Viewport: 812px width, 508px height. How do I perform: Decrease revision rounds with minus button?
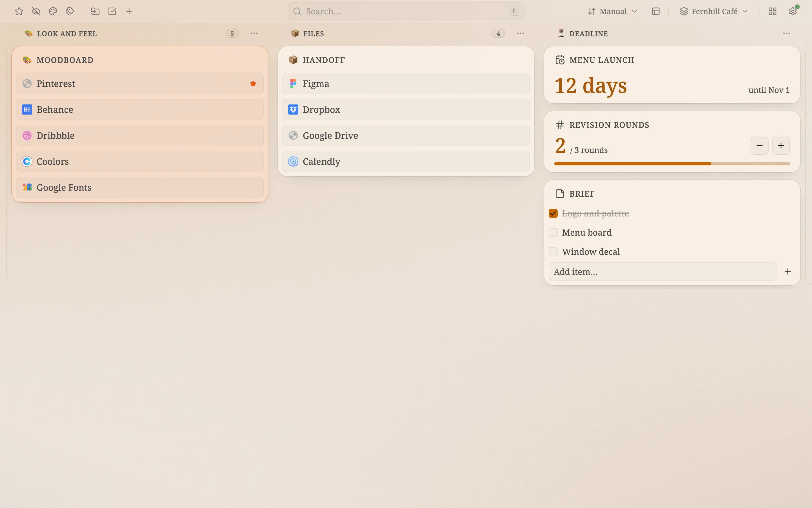coord(759,145)
